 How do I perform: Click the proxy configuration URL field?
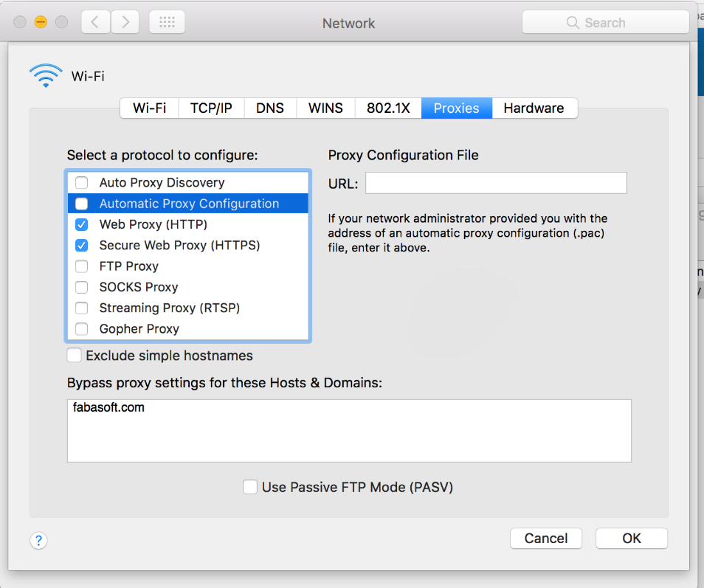[496, 183]
